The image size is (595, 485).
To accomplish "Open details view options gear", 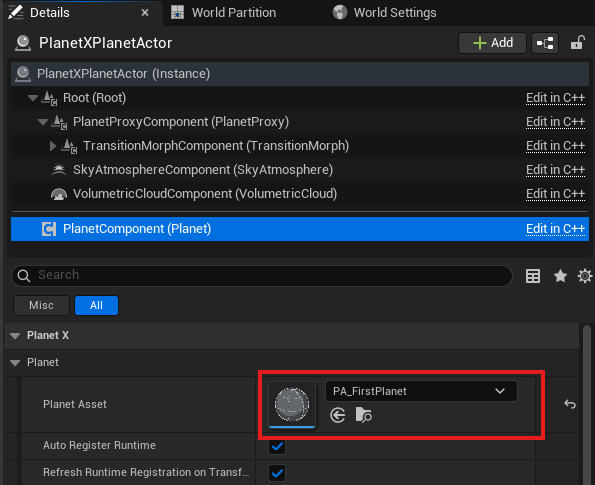I will coord(585,276).
